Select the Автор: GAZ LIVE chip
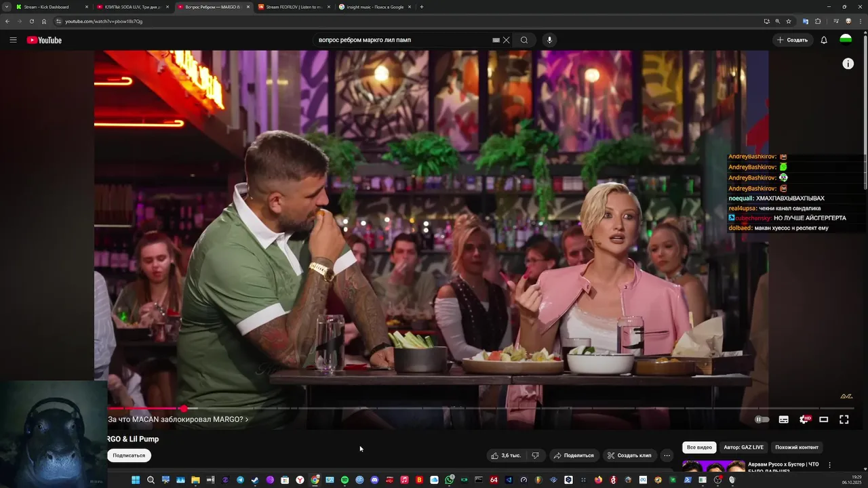The width and height of the screenshot is (868, 488). coord(743,447)
